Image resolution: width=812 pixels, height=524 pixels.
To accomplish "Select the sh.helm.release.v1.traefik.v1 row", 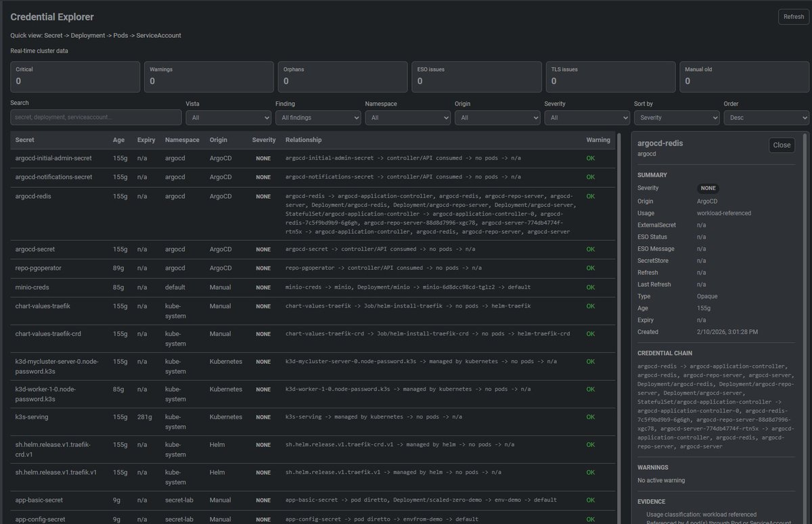I will [313, 477].
